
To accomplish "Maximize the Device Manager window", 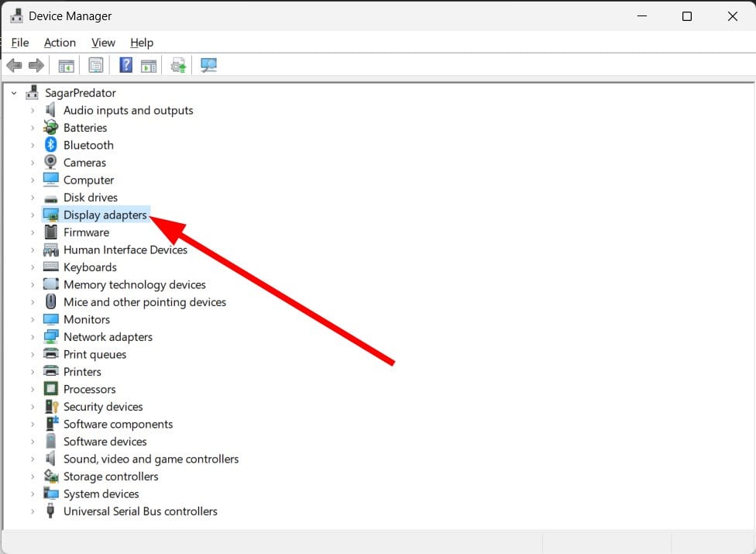I will (x=687, y=16).
